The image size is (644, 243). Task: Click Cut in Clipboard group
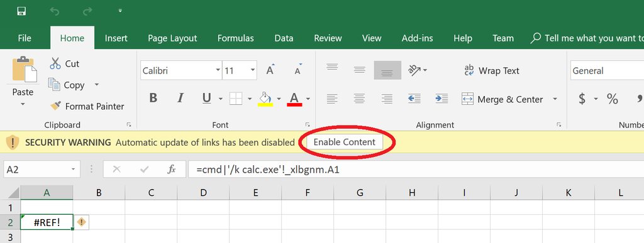[x=65, y=63]
